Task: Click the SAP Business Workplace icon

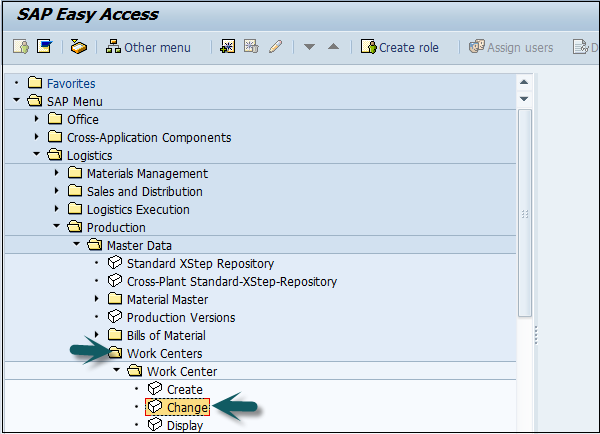Action: click(78, 47)
